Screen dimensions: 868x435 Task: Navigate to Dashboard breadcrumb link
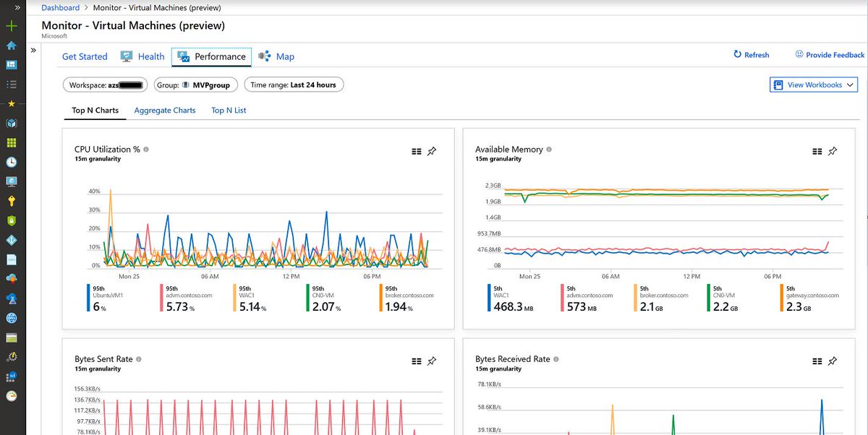(x=61, y=8)
